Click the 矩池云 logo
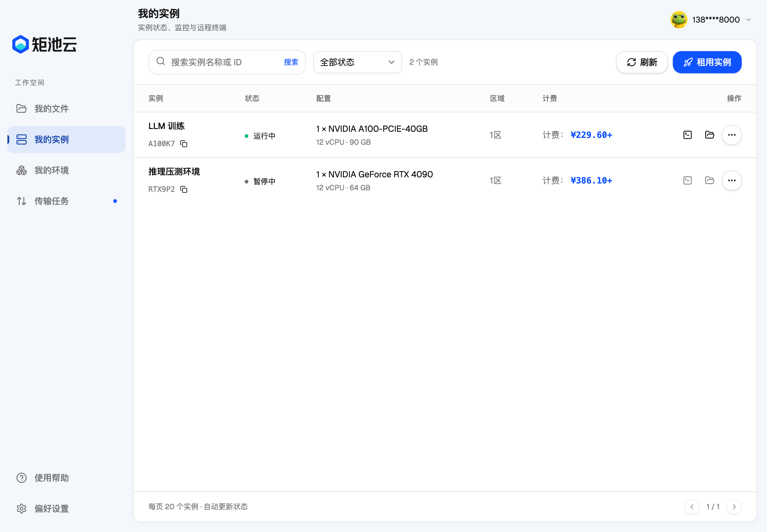 pyautogui.click(x=44, y=44)
